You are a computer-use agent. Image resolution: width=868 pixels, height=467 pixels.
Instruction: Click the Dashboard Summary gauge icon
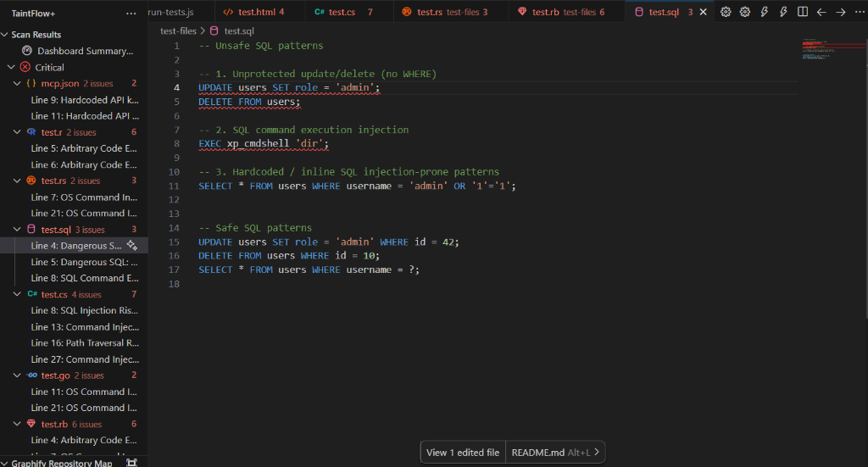tap(26, 50)
